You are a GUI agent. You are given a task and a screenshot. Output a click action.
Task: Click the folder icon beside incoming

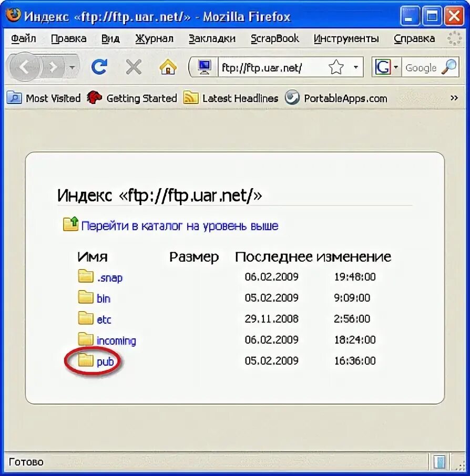[86, 339]
